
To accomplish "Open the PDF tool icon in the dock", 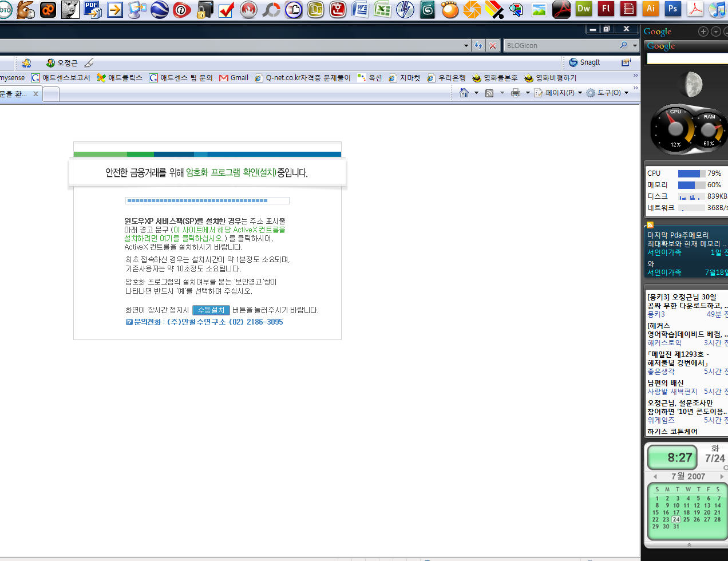I will pos(93,9).
